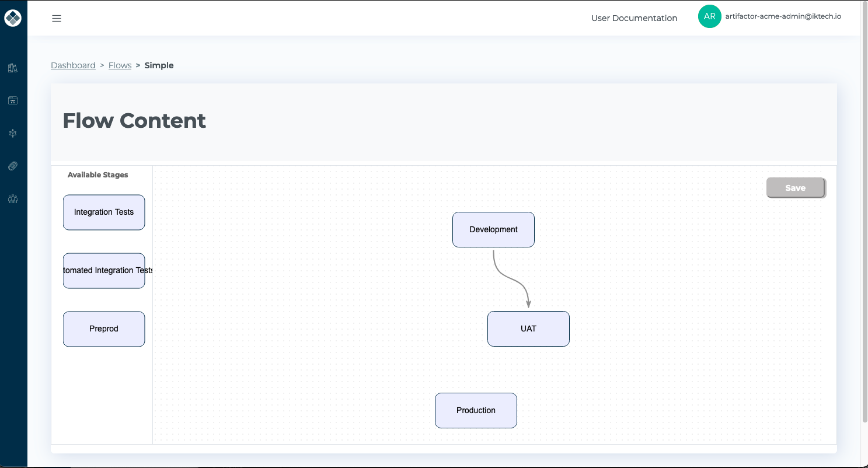Click the AR avatar icon in the header
Viewport: 868px width, 468px height.
[709, 16]
